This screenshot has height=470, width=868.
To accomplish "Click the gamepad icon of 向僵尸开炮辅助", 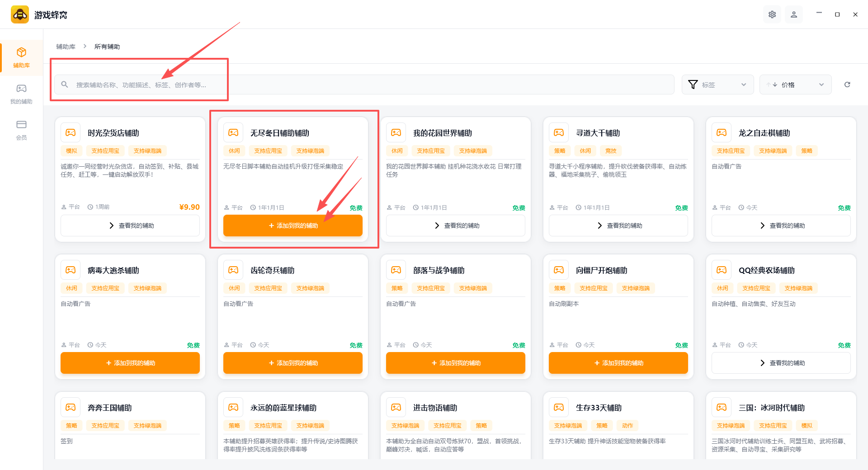I will click(x=559, y=270).
